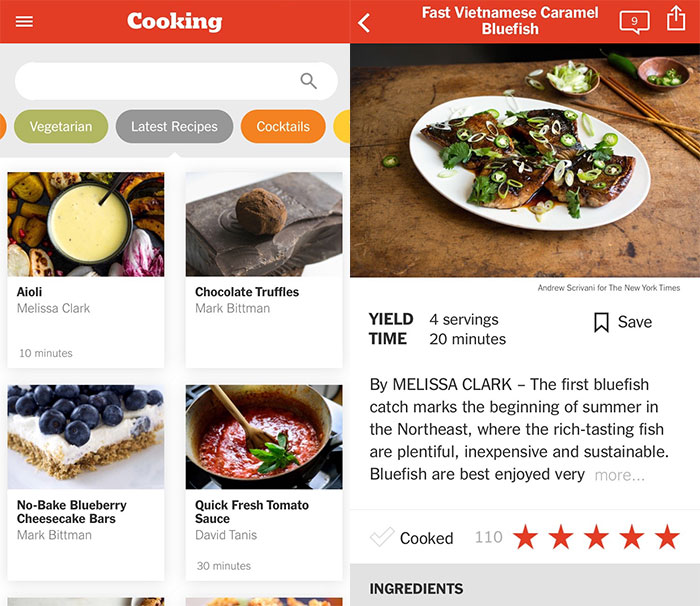Tap the search magnifier icon
The height and width of the screenshot is (606, 700).
[x=308, y=81]
